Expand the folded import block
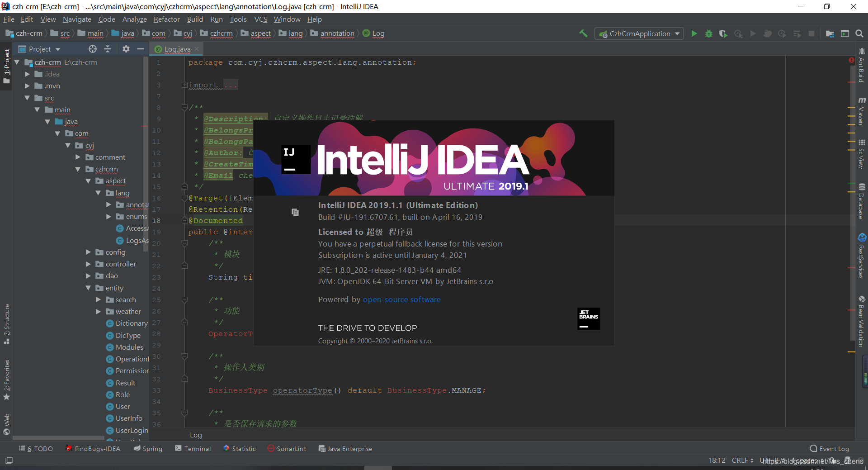Viewport: 868px width, 470px height. click(x=184, y=85)
